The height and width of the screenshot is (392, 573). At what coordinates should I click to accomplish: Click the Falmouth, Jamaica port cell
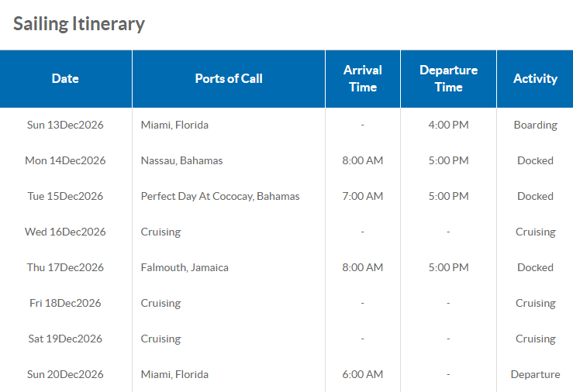pos(185,267)
